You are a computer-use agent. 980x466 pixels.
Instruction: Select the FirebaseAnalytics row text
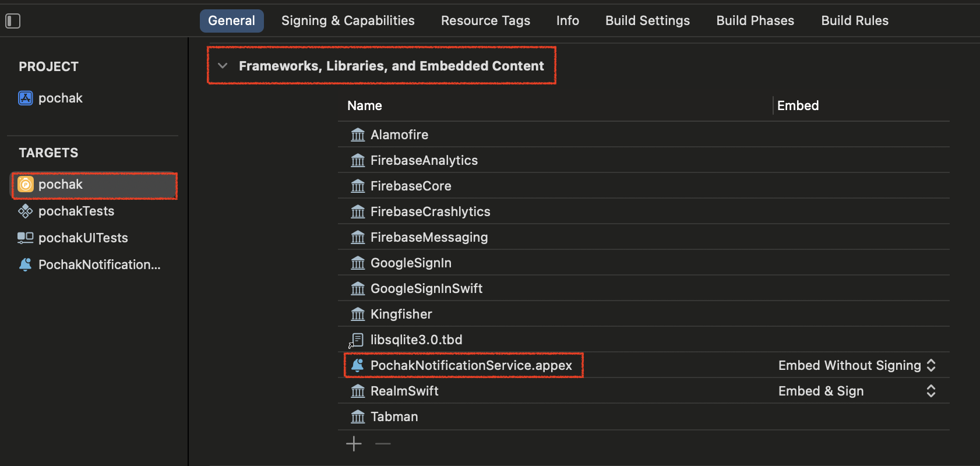click(424, 161)
